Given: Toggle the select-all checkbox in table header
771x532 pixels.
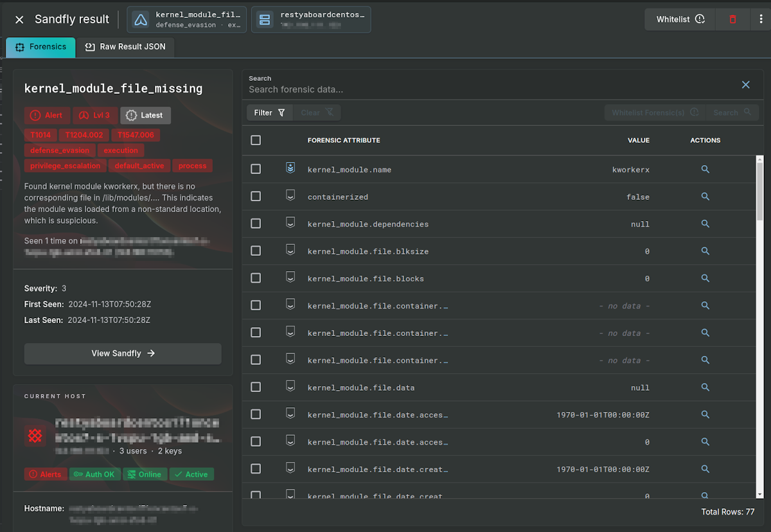Looking at the screenshot, I should click(255, 140).
